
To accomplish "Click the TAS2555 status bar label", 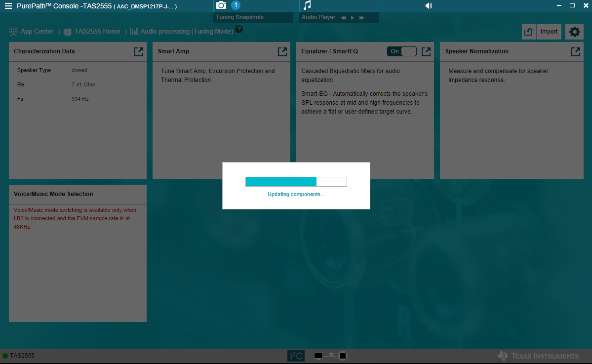I will click(22, 356).
